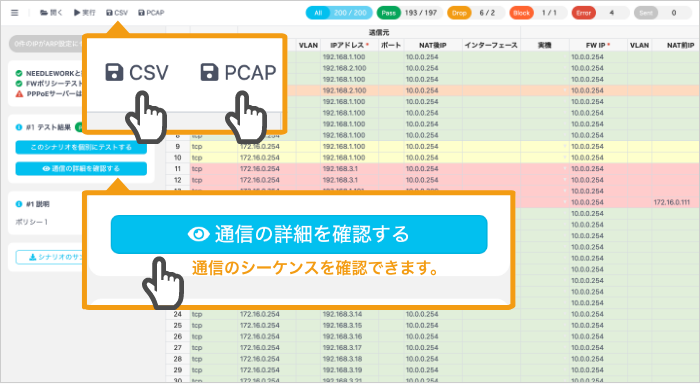Filter results with the All 200/200 pill

point(339,13)
